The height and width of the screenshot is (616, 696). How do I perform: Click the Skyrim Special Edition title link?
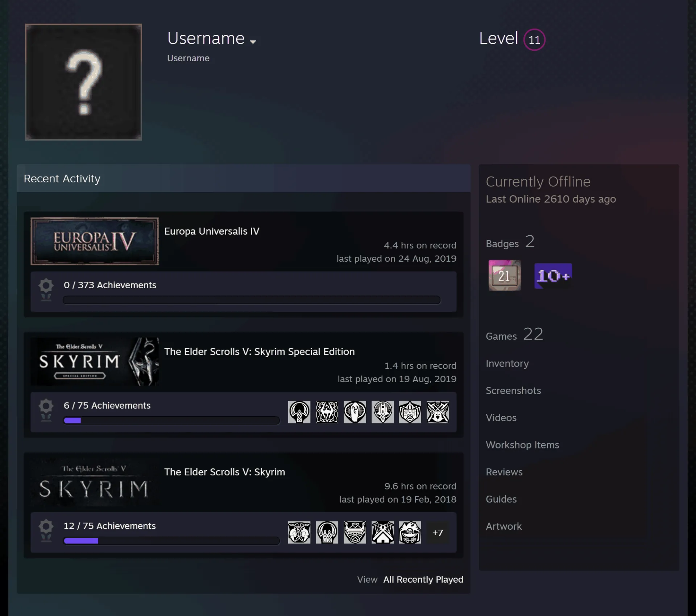click(x=260, y=351)
